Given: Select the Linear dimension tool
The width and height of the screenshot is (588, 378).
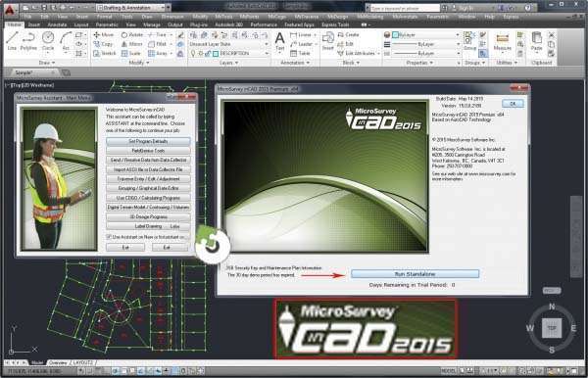Looking at the screenshot, I should click(x=301, y=35).
